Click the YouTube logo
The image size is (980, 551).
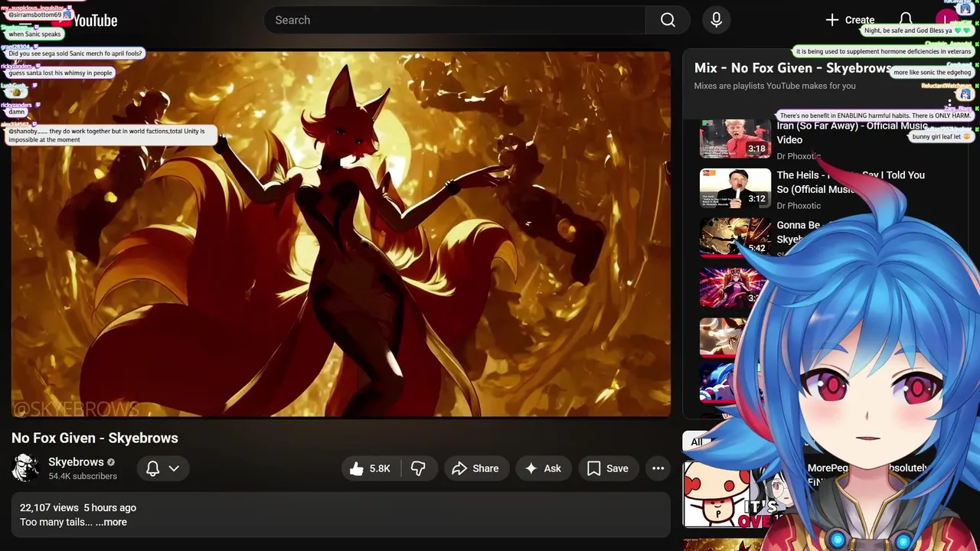pyautogui.click(x=84, y=20)
